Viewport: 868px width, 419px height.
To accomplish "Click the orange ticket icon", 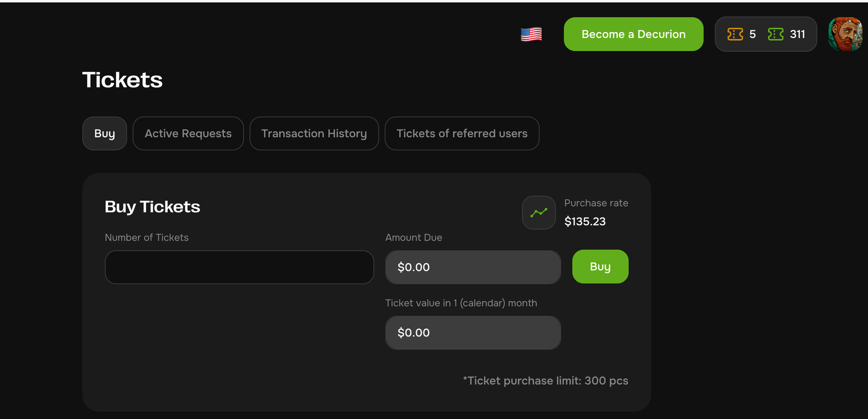I will point(735,34).
